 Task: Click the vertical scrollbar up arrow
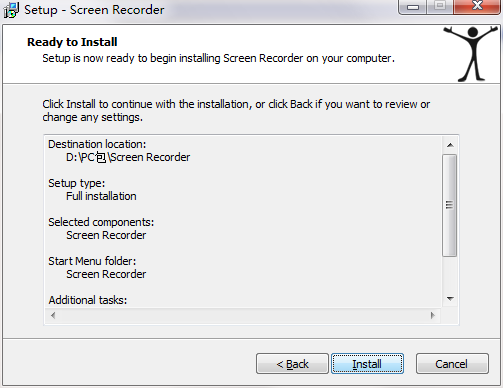pos(450,145)
